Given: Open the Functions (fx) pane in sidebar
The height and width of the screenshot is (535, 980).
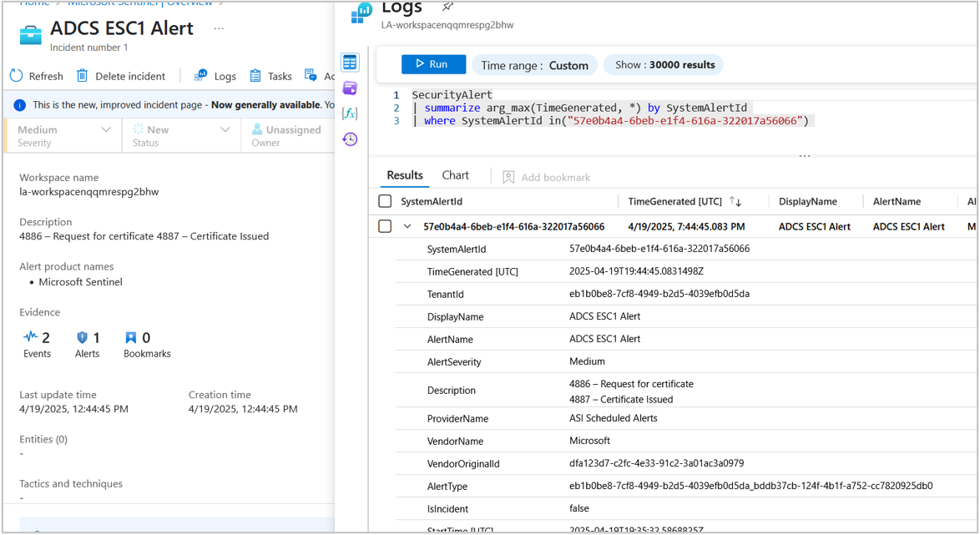Looking at the screenshot, I should pyautogui.click(x=350, y=114).
